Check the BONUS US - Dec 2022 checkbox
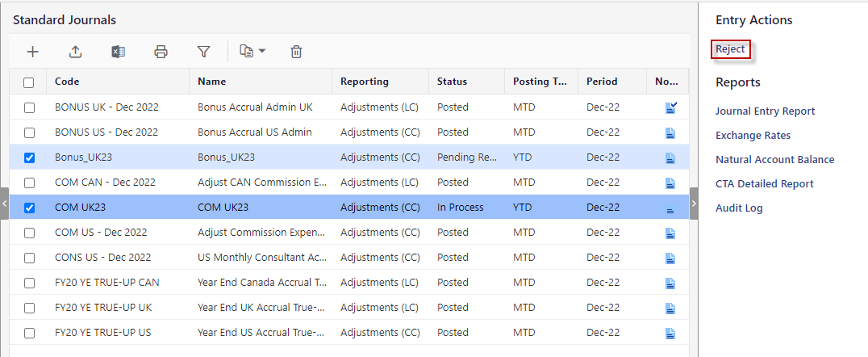868x357 pixels. [x=29, y=133]
